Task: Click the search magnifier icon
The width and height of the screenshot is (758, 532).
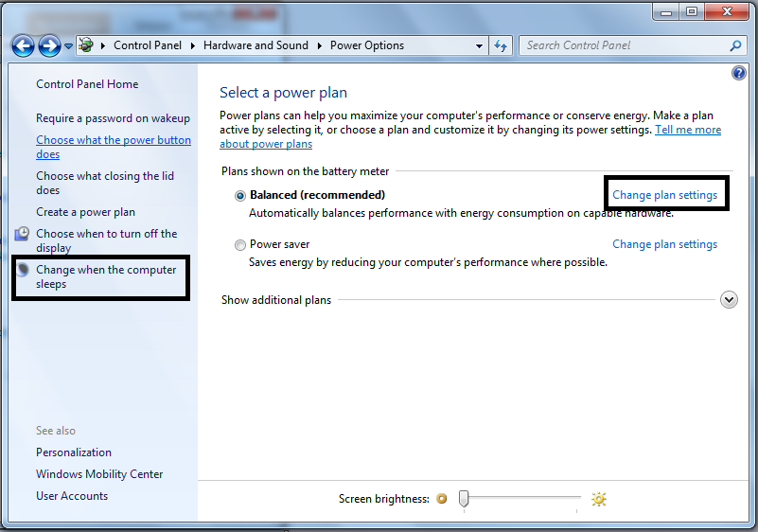Action: tap(735, 45)
